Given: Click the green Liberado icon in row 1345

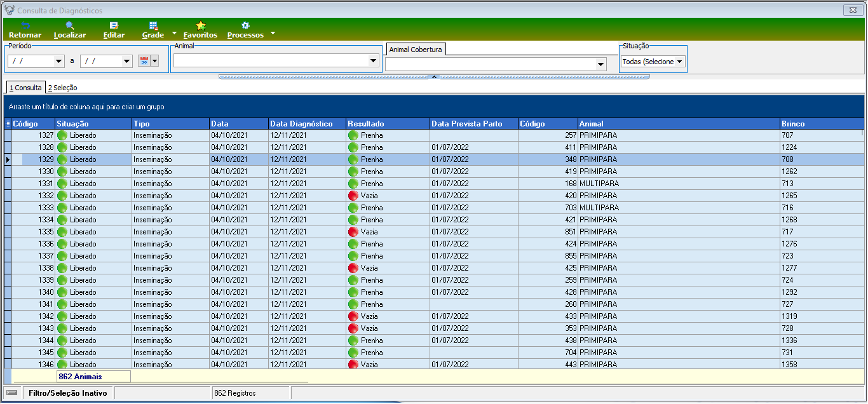Looking at the screenshot, I should 62,353.
